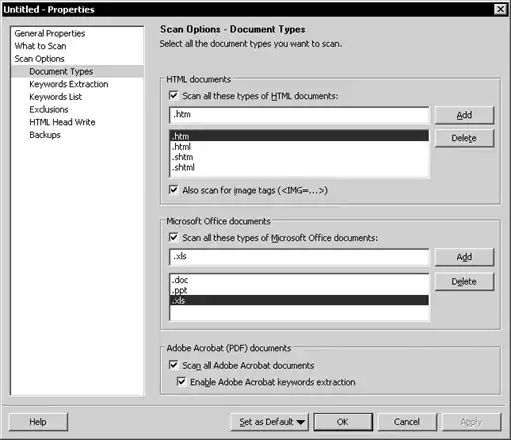
Task: Open Backups settings page
Action: click(45, 135)
